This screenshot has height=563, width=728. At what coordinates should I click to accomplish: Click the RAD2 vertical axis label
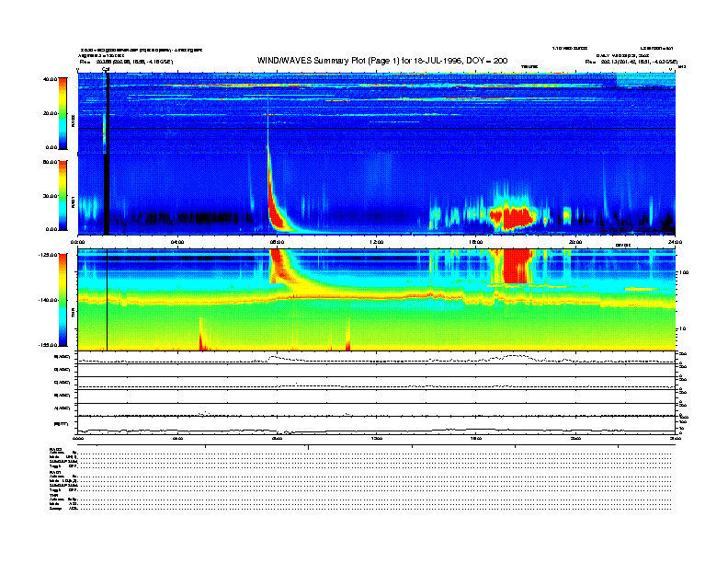point(73,121)
